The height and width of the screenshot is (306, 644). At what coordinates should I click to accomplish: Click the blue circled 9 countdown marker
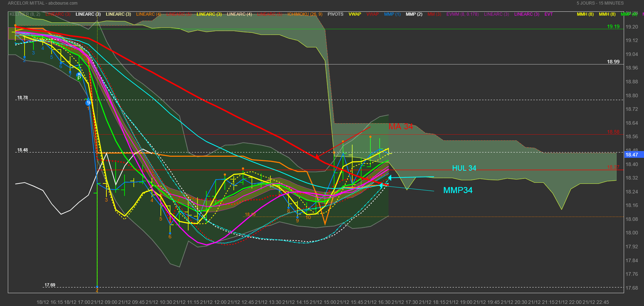click(88, 103)
